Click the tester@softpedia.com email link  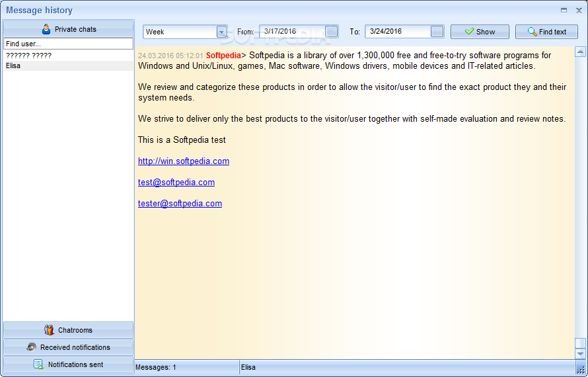pos(180,203)
